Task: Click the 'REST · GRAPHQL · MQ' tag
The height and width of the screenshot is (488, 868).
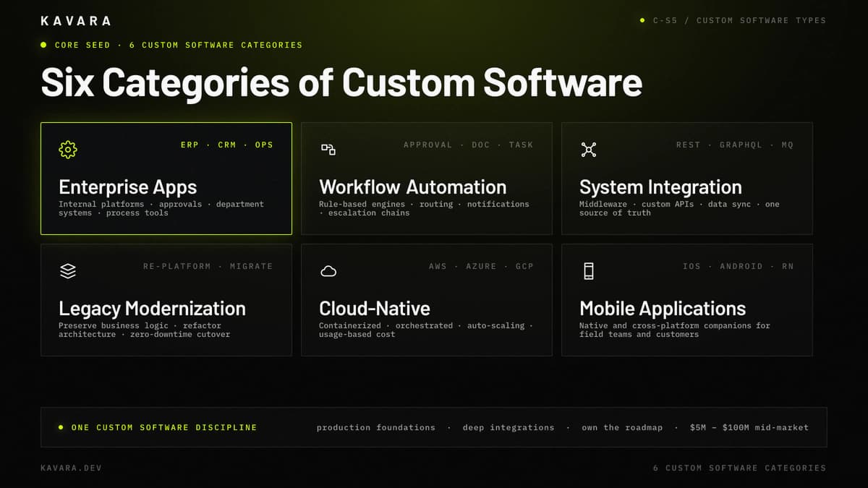Action: pyautogui.click(x=735, y=145)
